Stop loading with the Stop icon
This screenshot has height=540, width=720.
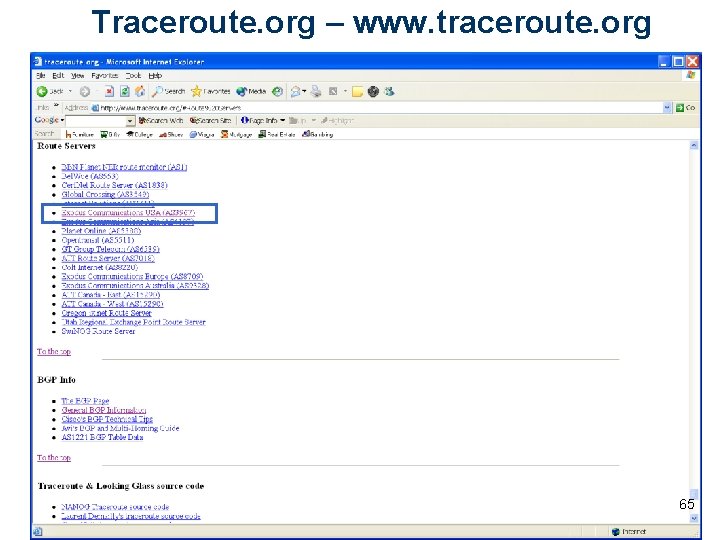tap(109, 91)
